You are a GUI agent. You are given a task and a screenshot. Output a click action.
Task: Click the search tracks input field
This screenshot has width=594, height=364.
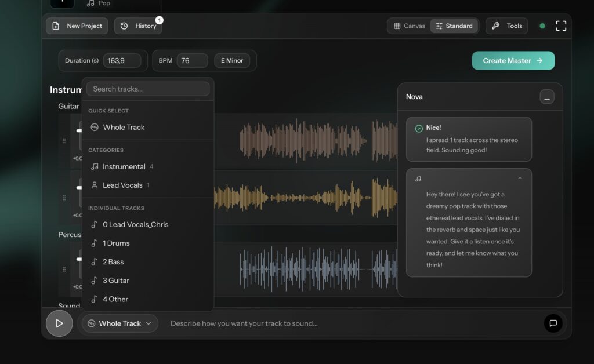[147, 88]
